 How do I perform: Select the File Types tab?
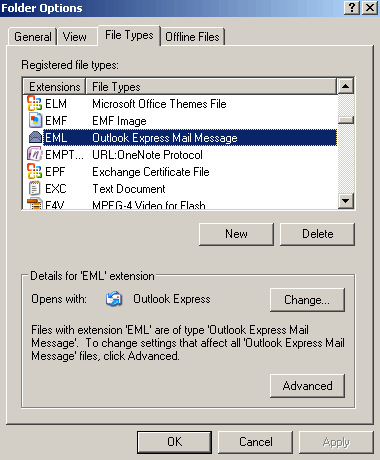tap(129, 35)
